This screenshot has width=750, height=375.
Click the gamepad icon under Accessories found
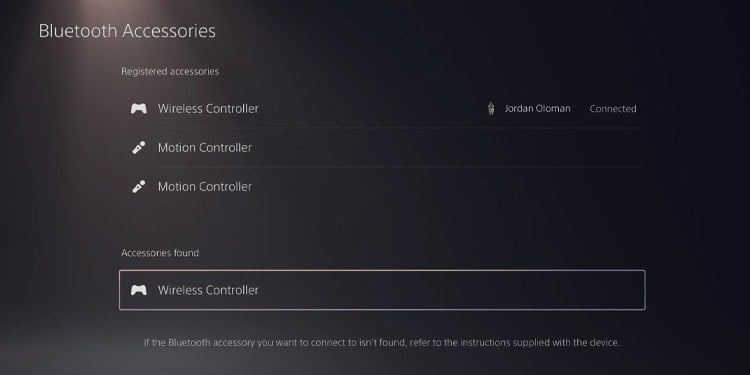[139, 290]
